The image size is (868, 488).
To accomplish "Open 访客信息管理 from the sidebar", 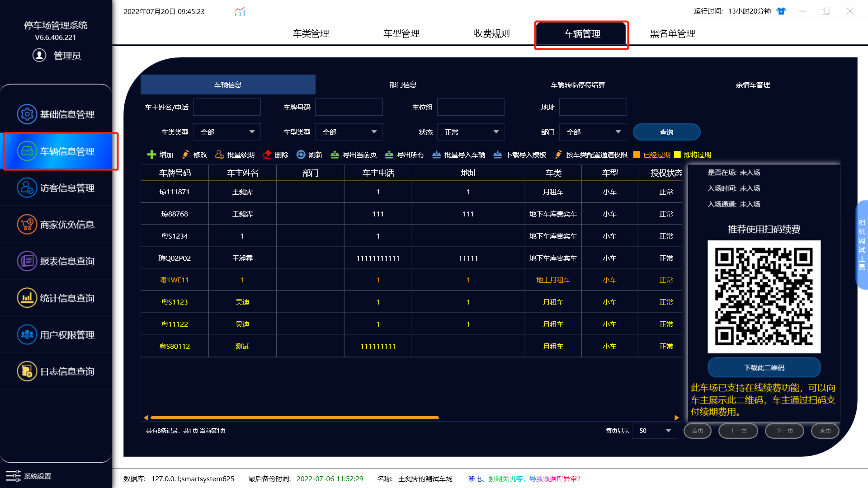I will pos(56,188).
